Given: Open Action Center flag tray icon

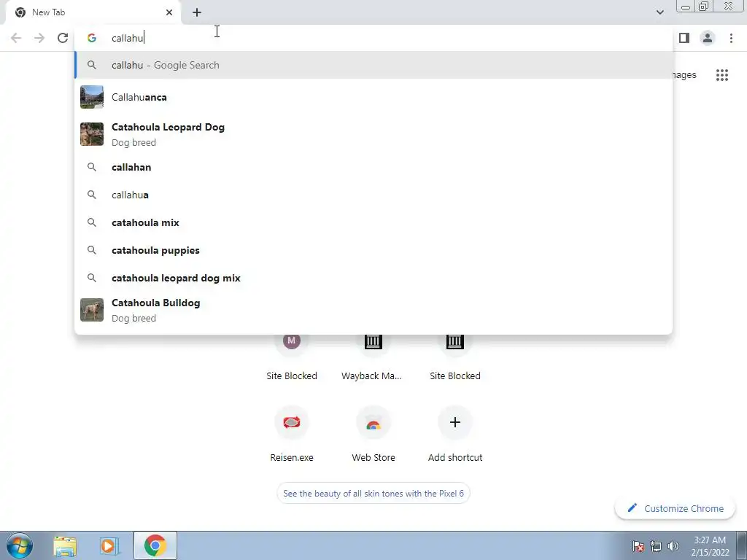Looking at the screenshot, I should tap(638, 545).
